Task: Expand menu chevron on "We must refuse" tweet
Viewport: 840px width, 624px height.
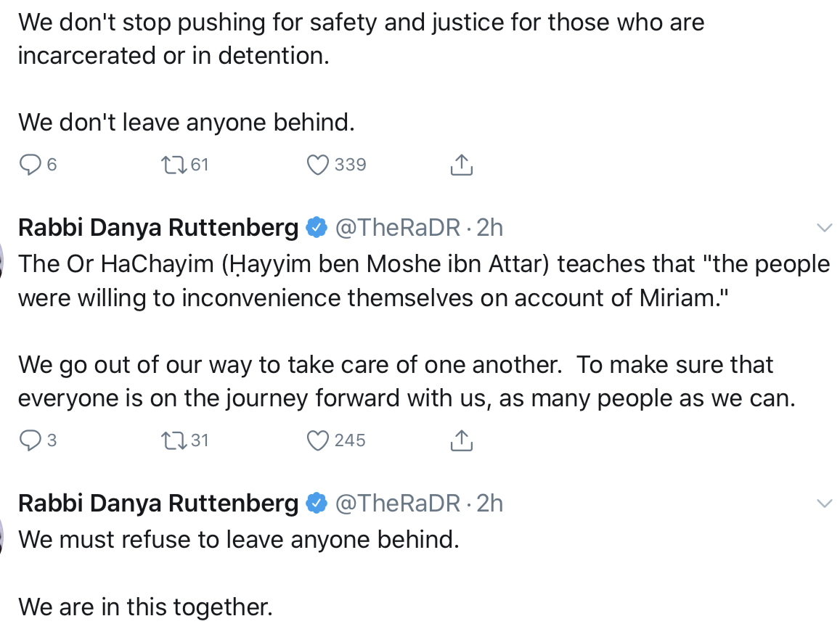Action: pos(824,503)
